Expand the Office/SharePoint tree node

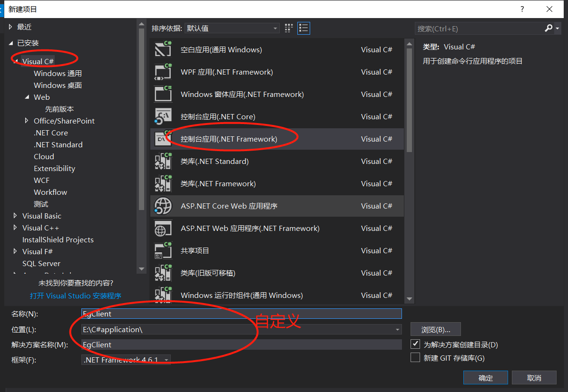click(x=27, y=121)
